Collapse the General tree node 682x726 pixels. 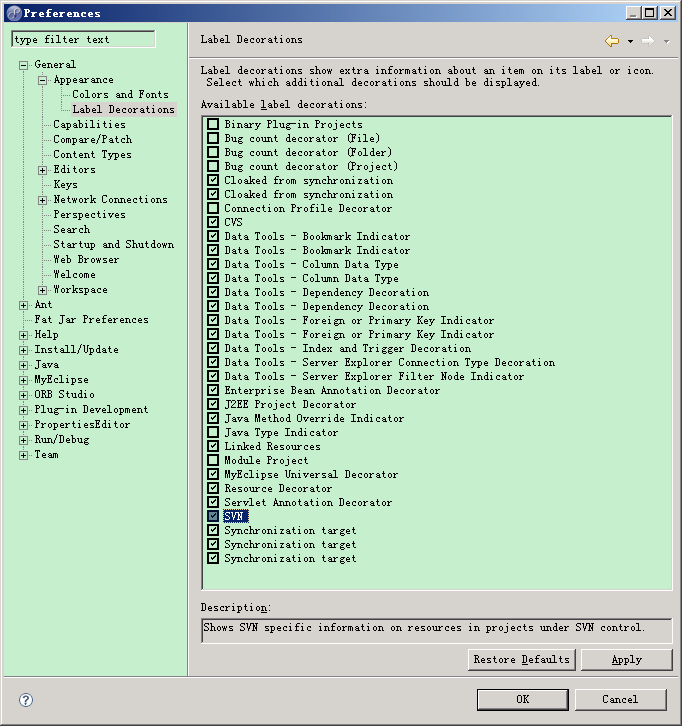pyautogui.click(x=23, y=65)
